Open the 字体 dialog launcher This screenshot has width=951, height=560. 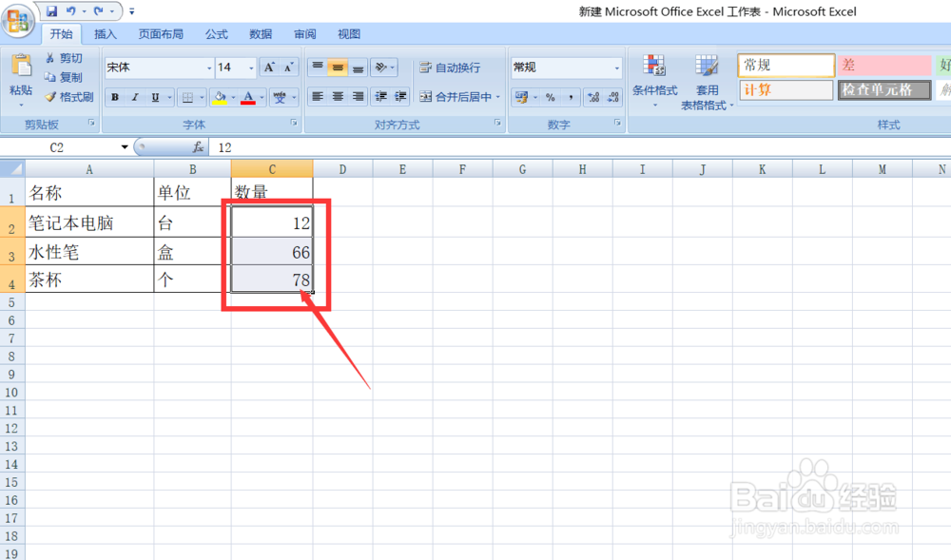[294, 123]
